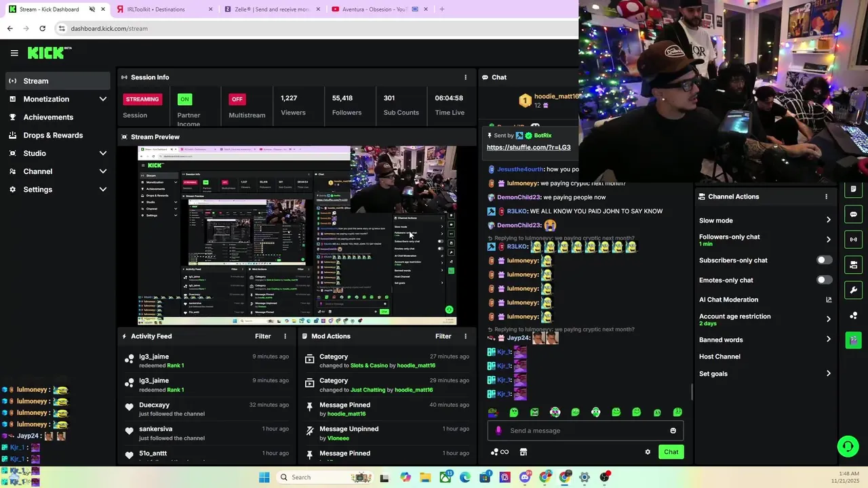
Task: Click the three-dots cluster icon in the right strip
Action: point(853,315)
